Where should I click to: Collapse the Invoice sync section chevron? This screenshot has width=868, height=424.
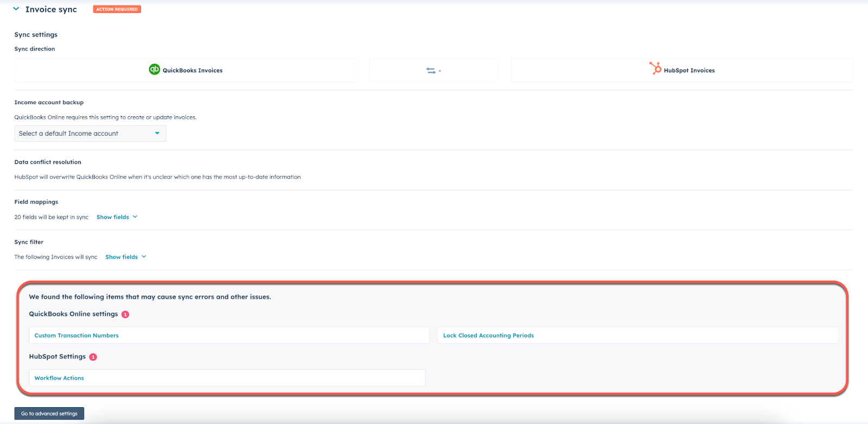point(16,9)
